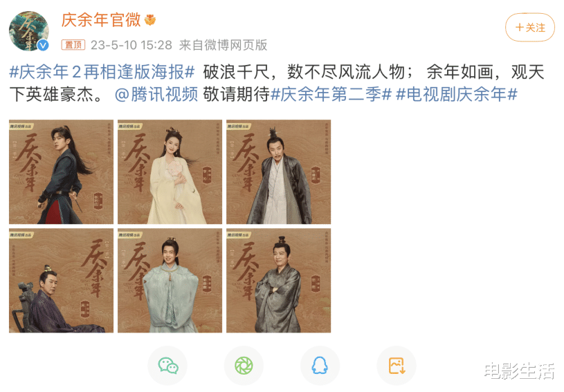Click the QQ penguin share icon
The height and width of the screenshot is (392, 564).
[x=320, y=366]
